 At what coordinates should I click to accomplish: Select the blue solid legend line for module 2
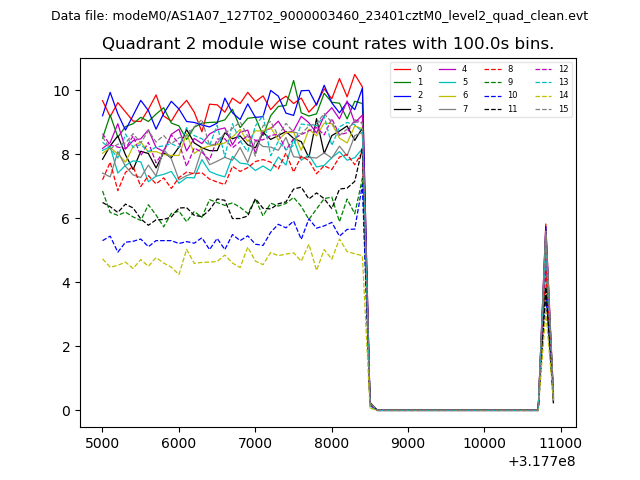(x=402, y=95)
